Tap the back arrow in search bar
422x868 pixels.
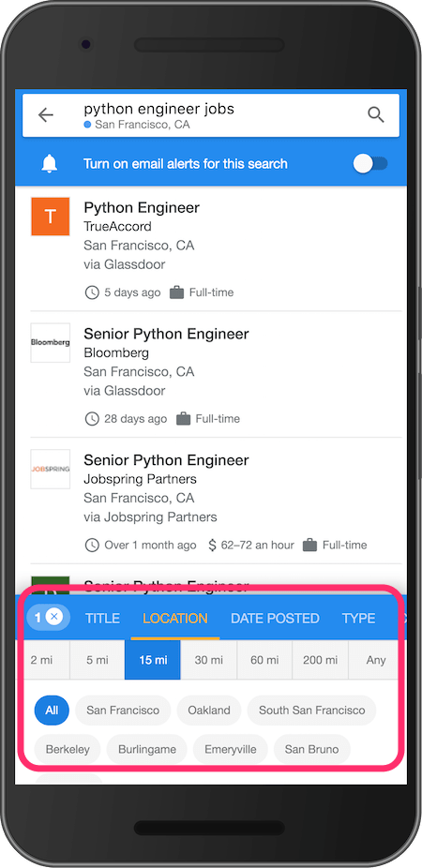[45, 115]
